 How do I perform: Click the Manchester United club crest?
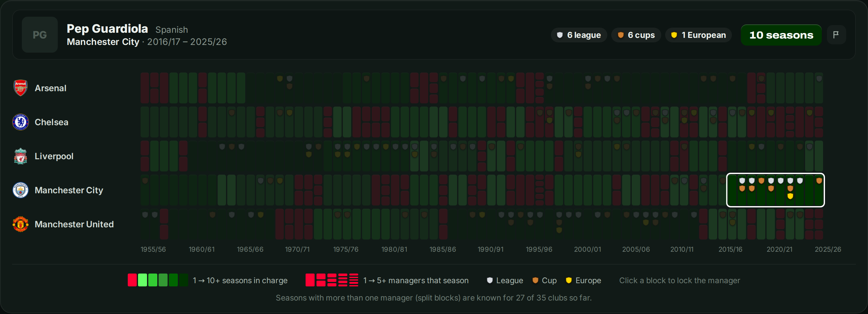[x=21, y=224]
